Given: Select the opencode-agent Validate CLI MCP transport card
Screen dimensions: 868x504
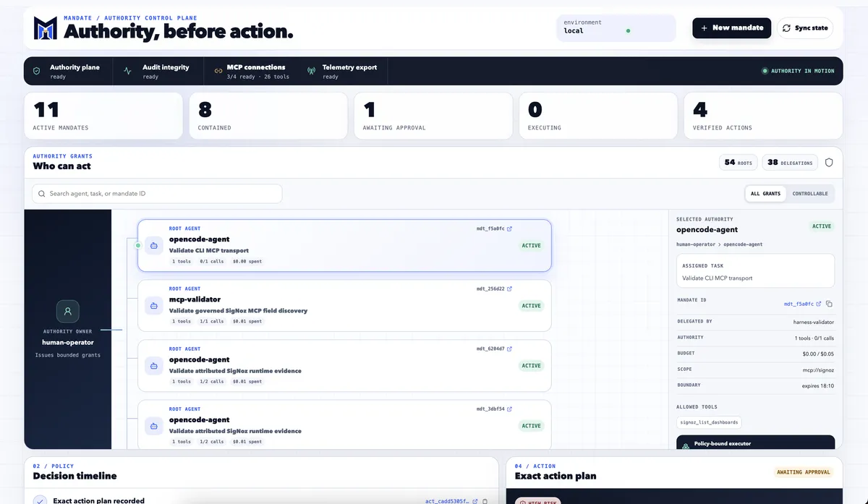Looking at the screenshot, I should [x=344, y=246].
